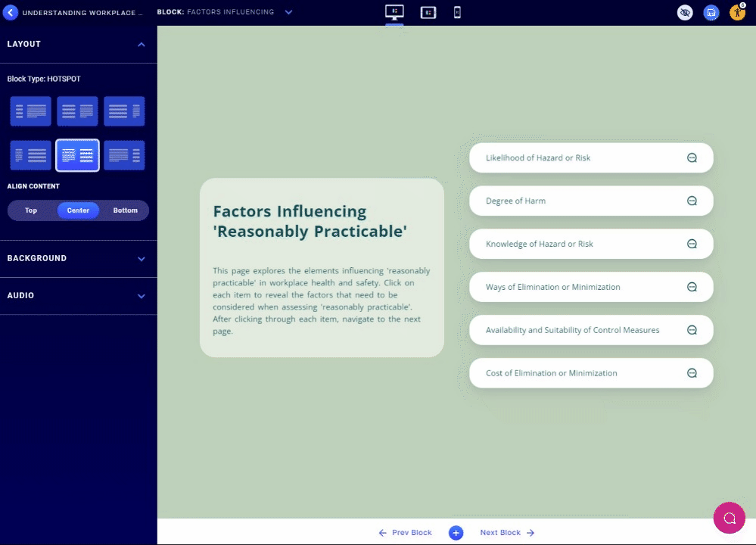Switch to tablet preview mode
Viewport: 756px width, 545px height.
428,12
